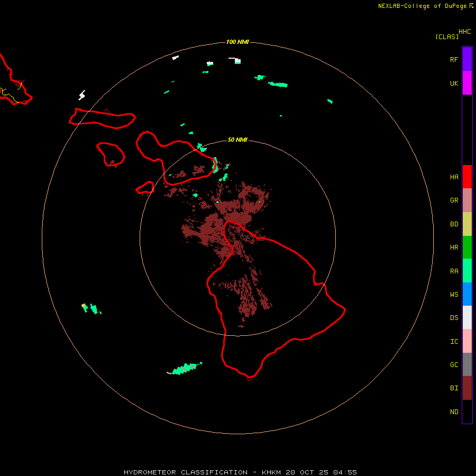Click the 'DS' legend label

454,318
